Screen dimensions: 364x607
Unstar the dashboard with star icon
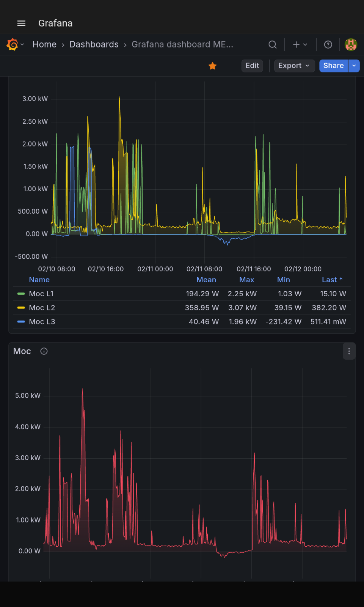[213, 66]
